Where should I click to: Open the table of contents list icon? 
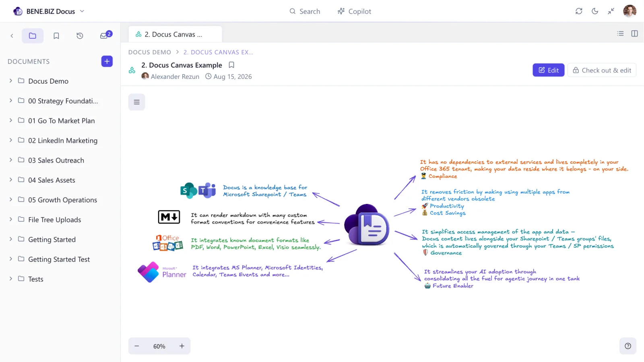tap(620, 33)
